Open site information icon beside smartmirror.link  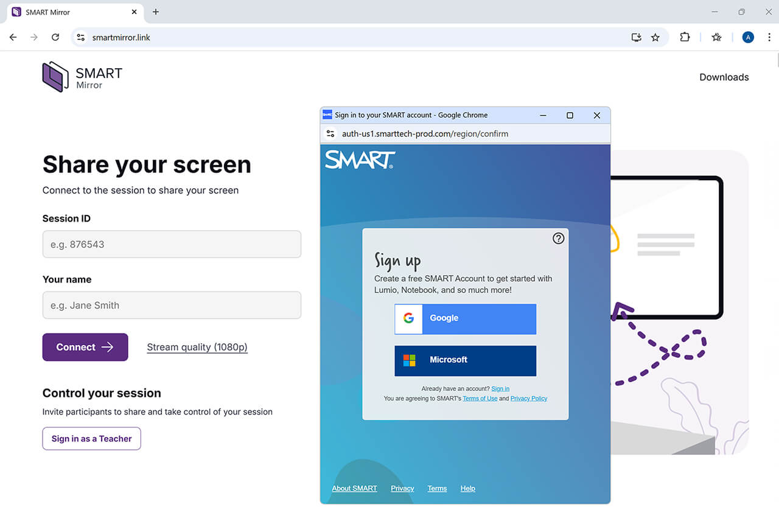pyautogui.click(x=80, y=37)
